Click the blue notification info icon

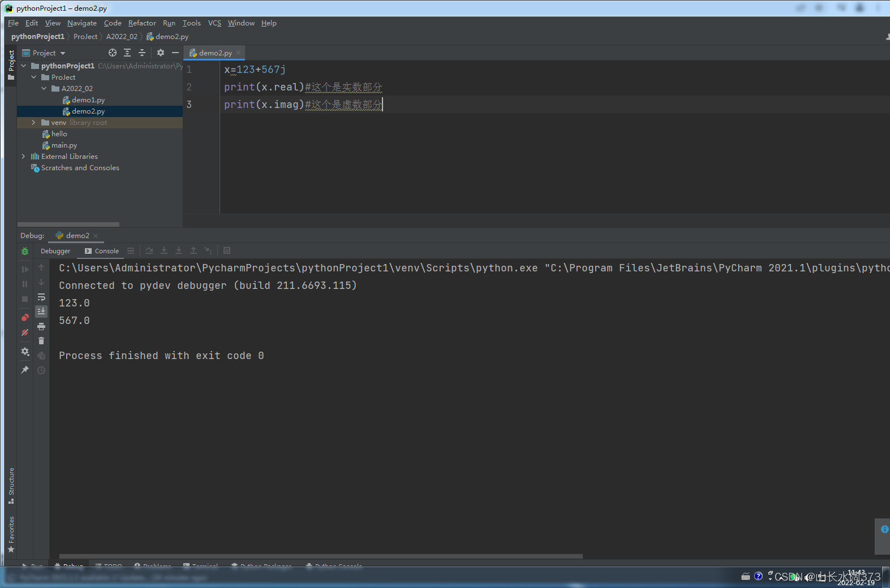click(884, 529)
